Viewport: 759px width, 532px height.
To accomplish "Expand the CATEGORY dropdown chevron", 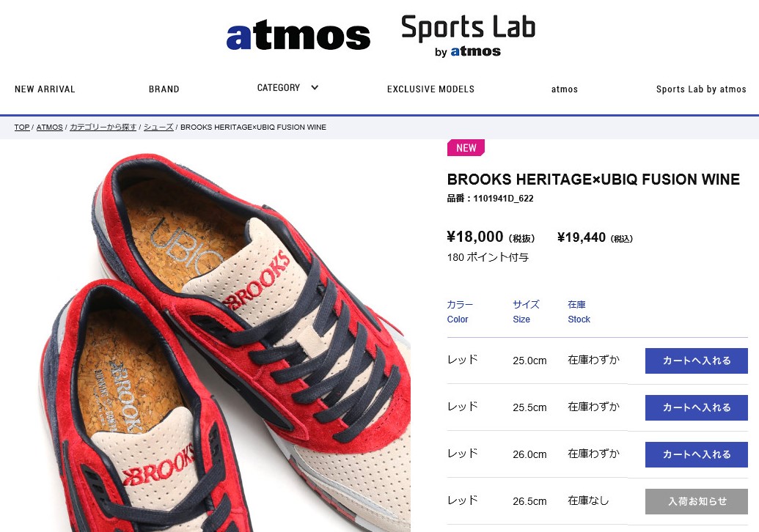I will click(315, 87).
